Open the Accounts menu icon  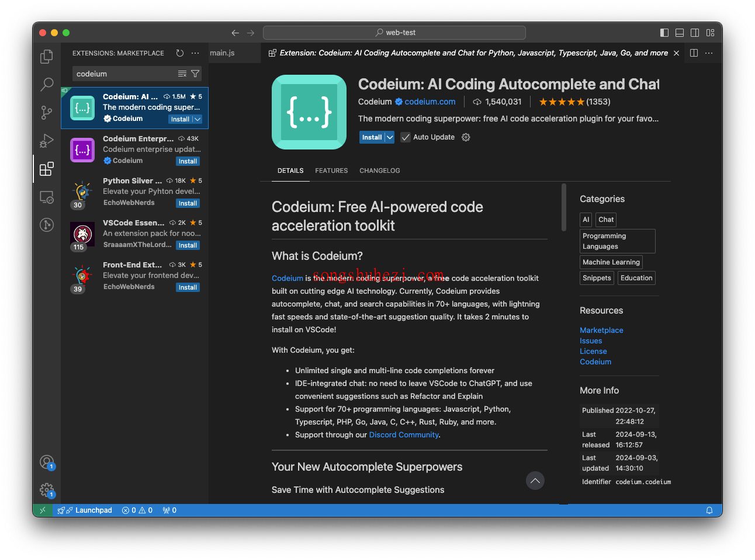(x=47, y=462)
